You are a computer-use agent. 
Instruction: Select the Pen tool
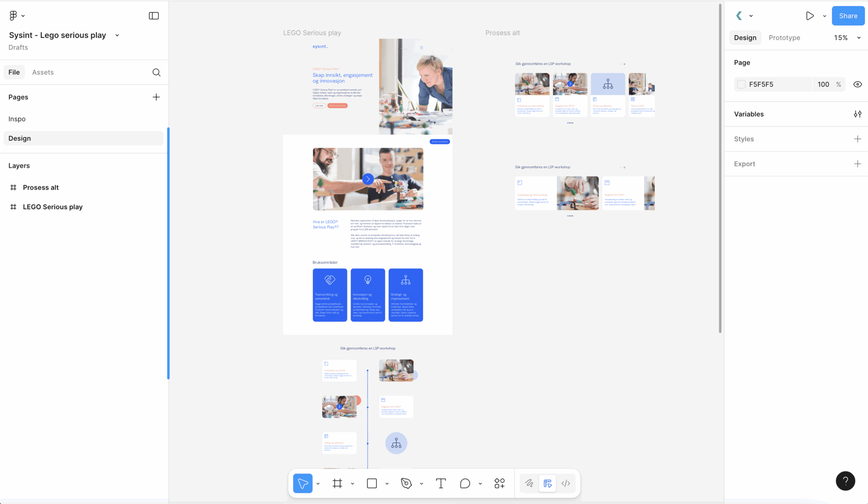pos(406,483)
